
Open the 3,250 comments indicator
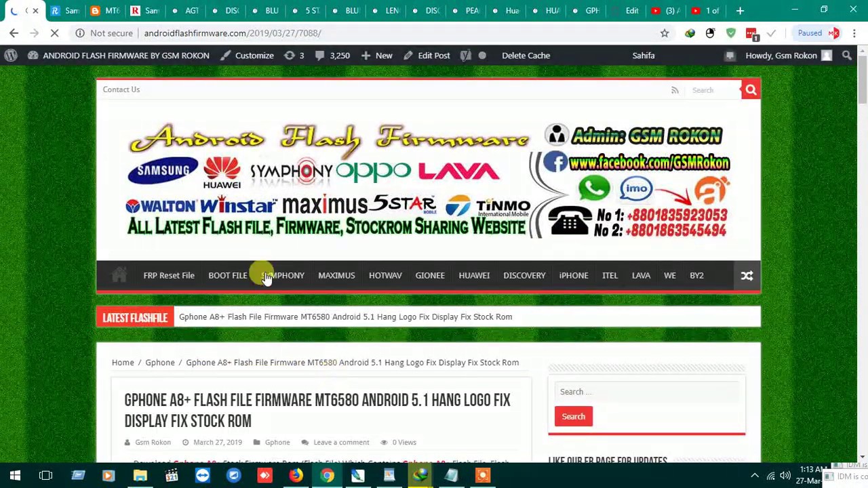332,56
